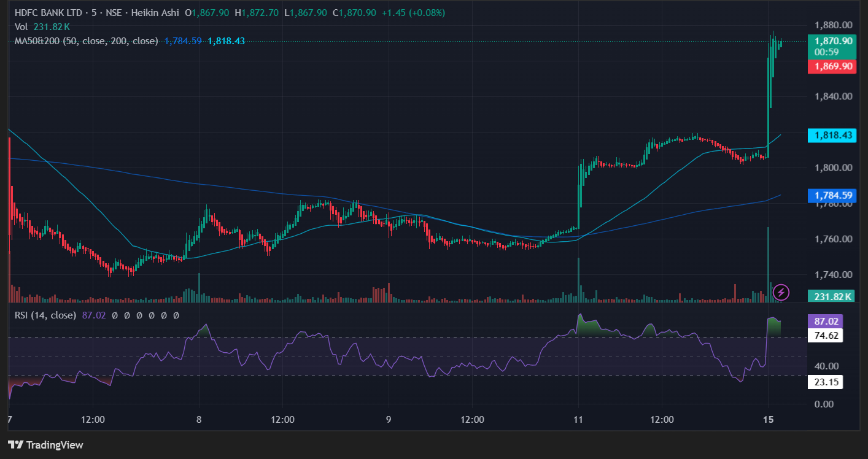Click the red 1,869.90 price tag
The image size is (868, 459).
(832, 66)
